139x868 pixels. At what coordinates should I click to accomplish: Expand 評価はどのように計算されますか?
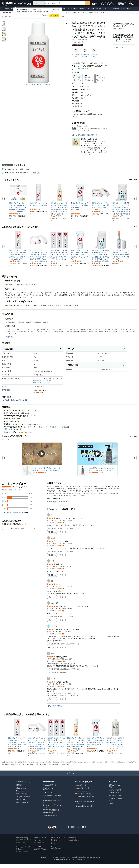click(15, 513)
